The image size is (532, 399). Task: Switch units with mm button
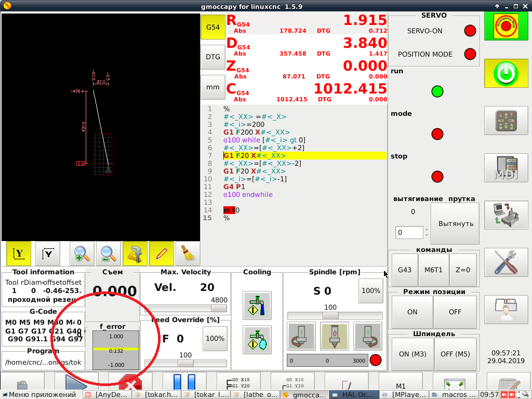pos(212,87)
